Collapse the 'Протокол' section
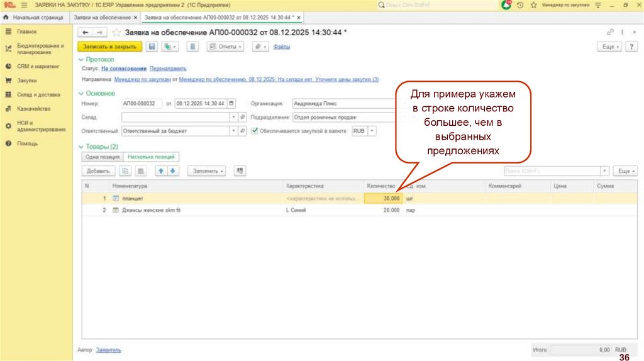Viewport: 644px width, 361px height. (80, 59)
